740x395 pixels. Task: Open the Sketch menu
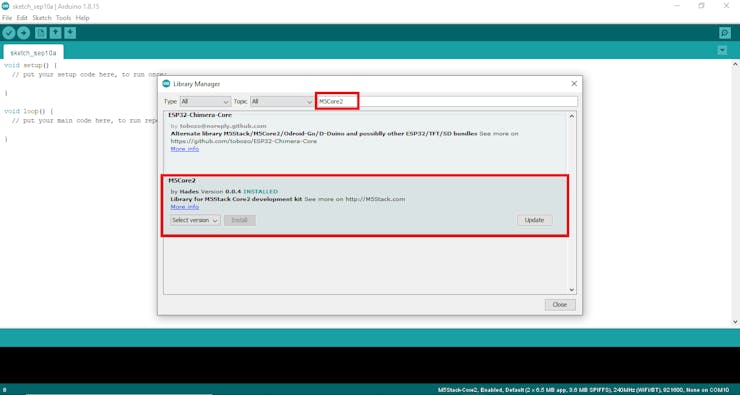pos(42,18)
